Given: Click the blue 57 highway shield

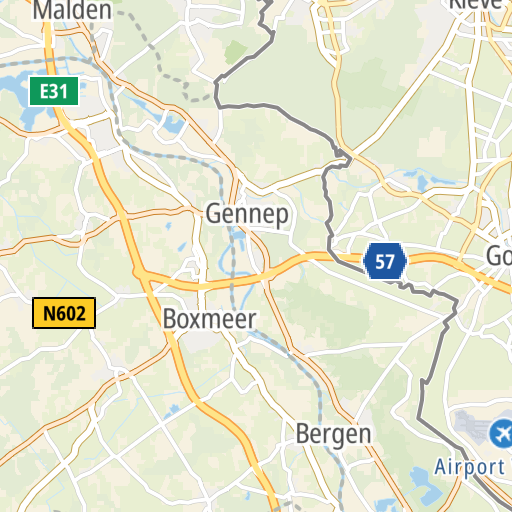Looking at the screenshot, I should pyautogui.click(x=385, y=261).
